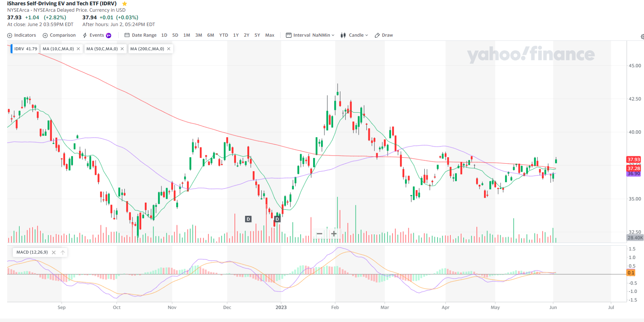This screenshot has width=644, height=322.
Task: Move the MACD panel up with arrow
Action: [x=63, y=252]
